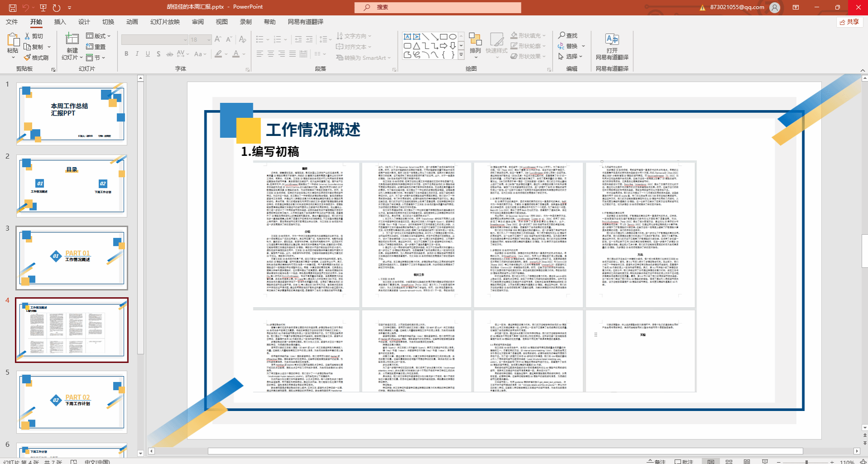Viewport: 868px width, 464px height.
Task: Decrease font size with the small A icon
Action: [x=229, y=39]
